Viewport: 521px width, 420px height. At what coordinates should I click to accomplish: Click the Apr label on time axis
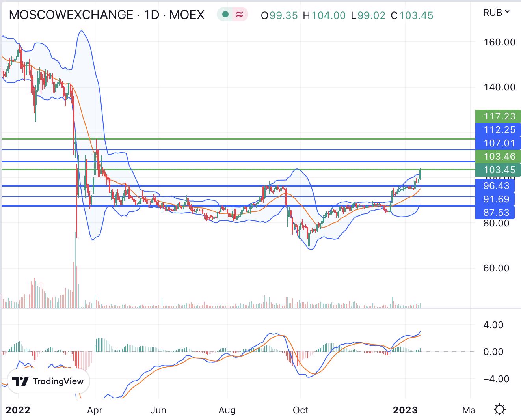[95, 410]
